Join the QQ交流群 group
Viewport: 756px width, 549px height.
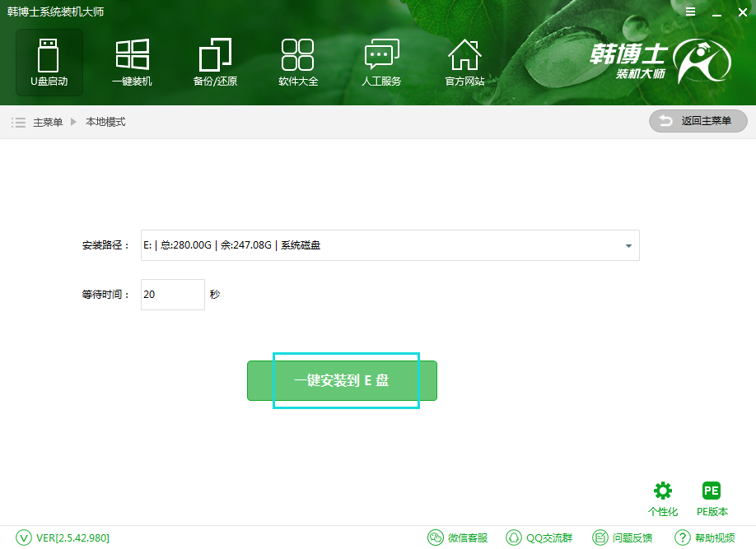(539, 537)
